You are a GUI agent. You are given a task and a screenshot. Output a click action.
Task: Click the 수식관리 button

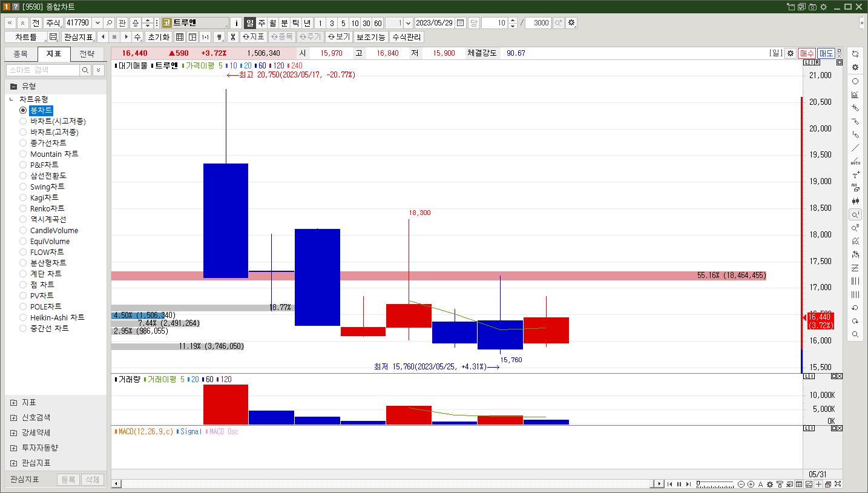point(406,37)
